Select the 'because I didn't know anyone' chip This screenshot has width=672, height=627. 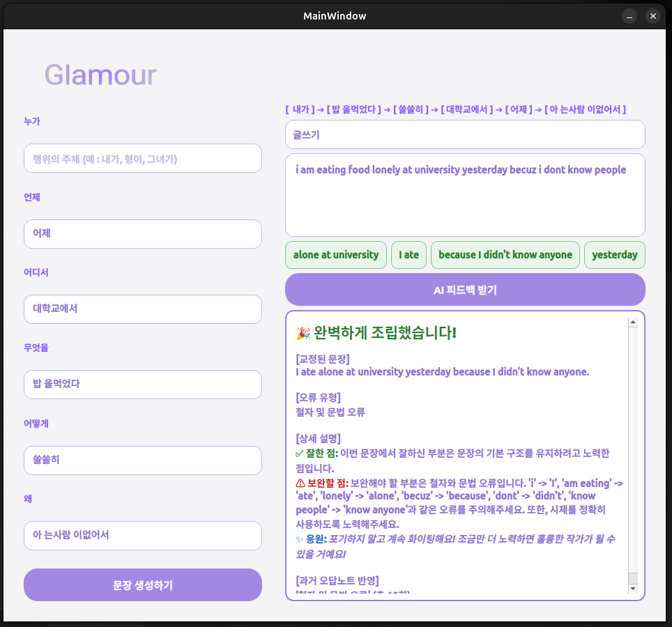click(505, 255)
